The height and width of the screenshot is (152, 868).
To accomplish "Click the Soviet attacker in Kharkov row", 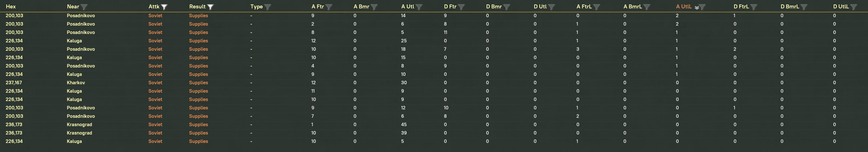I will [x=155, y=83].
